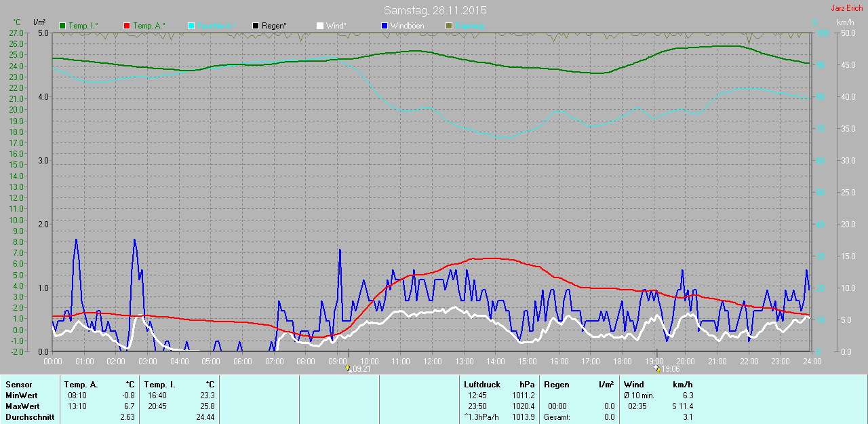Select the Luftdruck column header
Viewport: 868px width, 424px height.
click(481, 385)
